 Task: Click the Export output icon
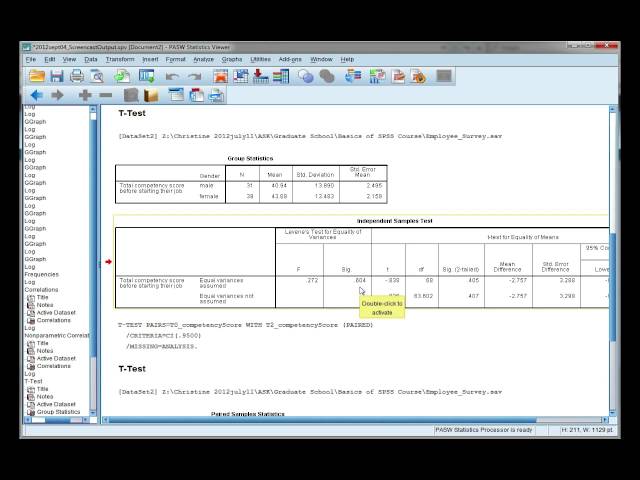[122, 76]
